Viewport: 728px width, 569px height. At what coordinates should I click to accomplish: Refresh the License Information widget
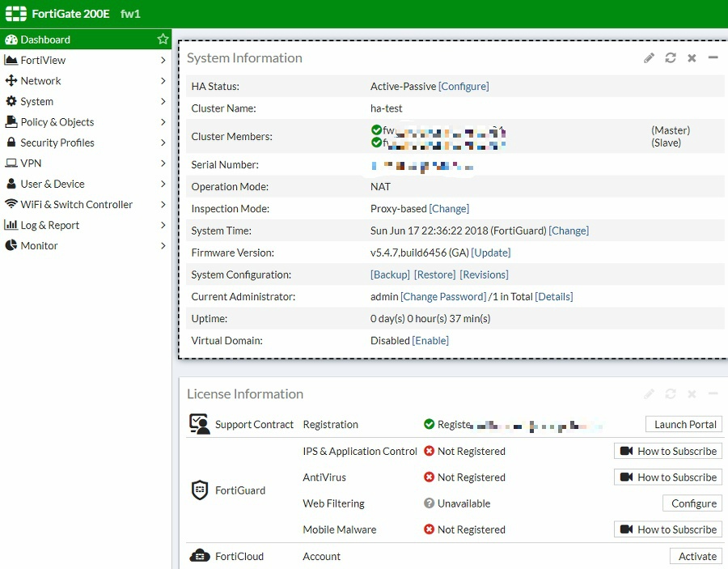point(671,394)
